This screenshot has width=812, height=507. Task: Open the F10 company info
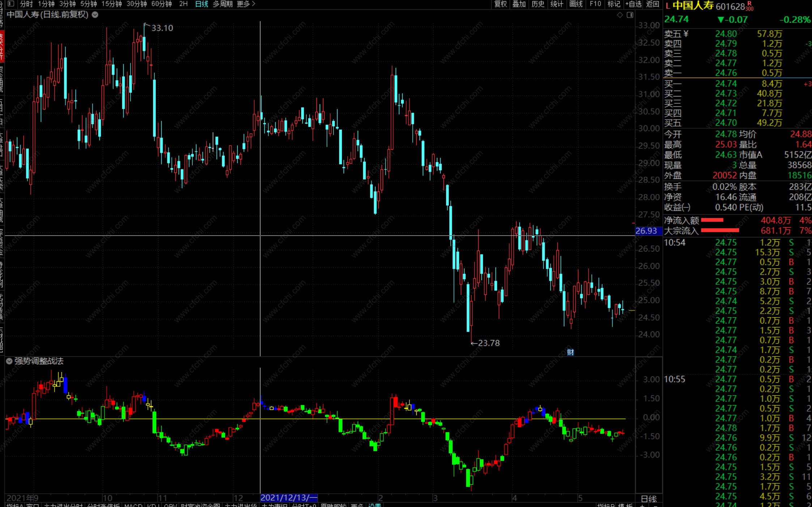[x=595, y=4]
